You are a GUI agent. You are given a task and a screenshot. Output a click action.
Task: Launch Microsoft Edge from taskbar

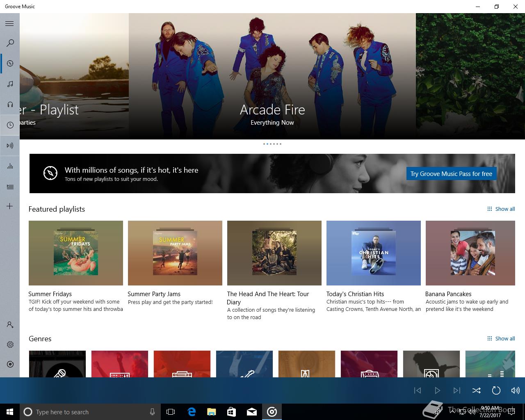tap(192, 412)
